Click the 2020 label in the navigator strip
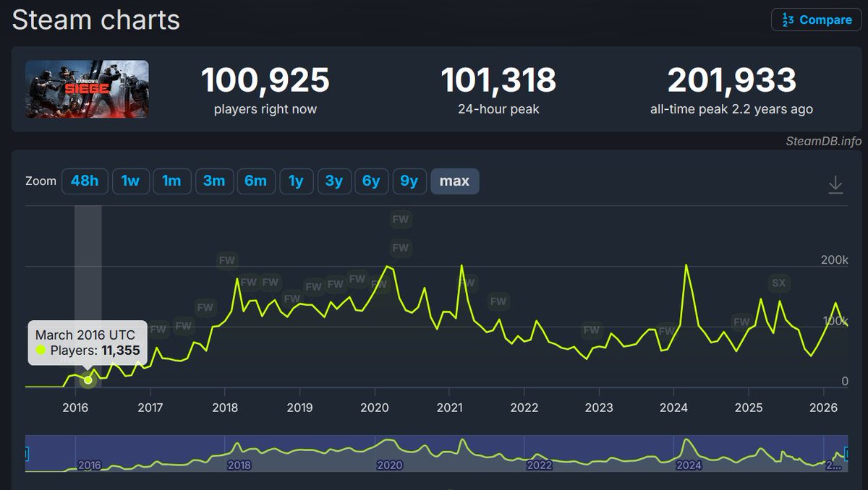The width and height of the screenshot is (868, 490). coord(389,465)
